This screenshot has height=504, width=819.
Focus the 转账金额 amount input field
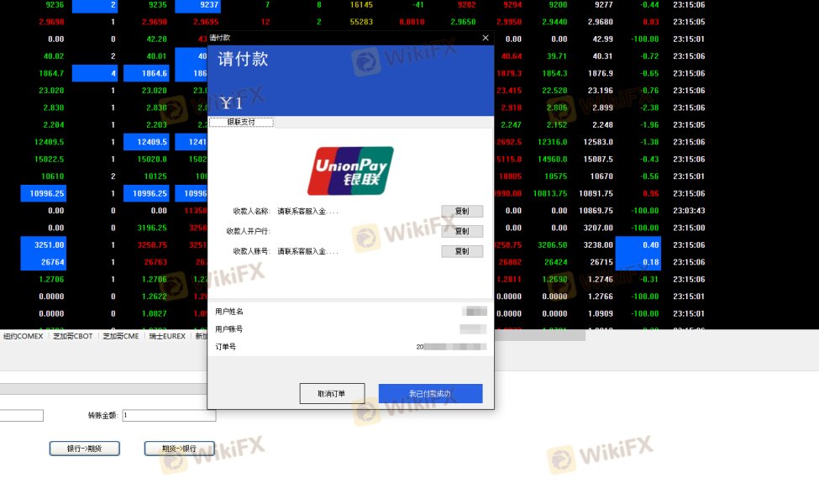pos(169,415)
